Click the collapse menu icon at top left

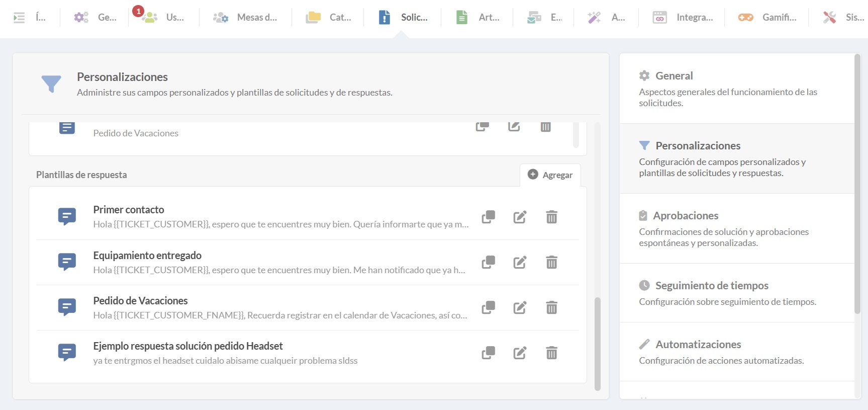tap(19, 18)
